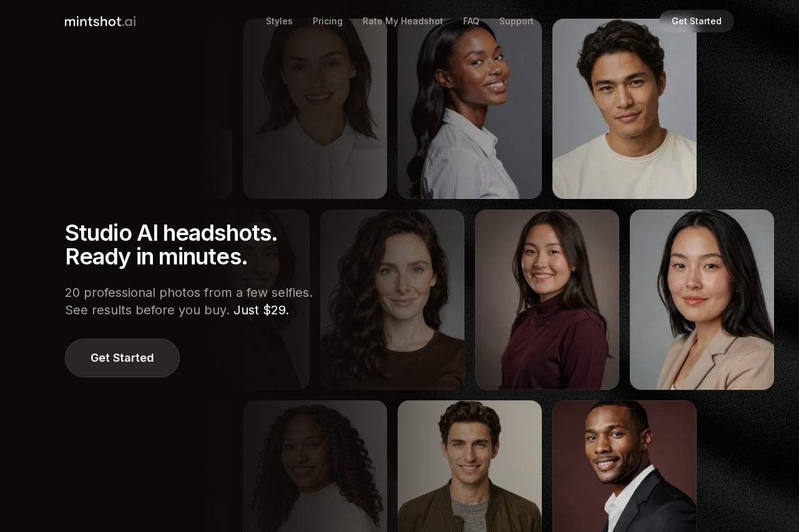799x532 pixels.
Task: Visit the Support page
Action: click(x=516, y=21)
